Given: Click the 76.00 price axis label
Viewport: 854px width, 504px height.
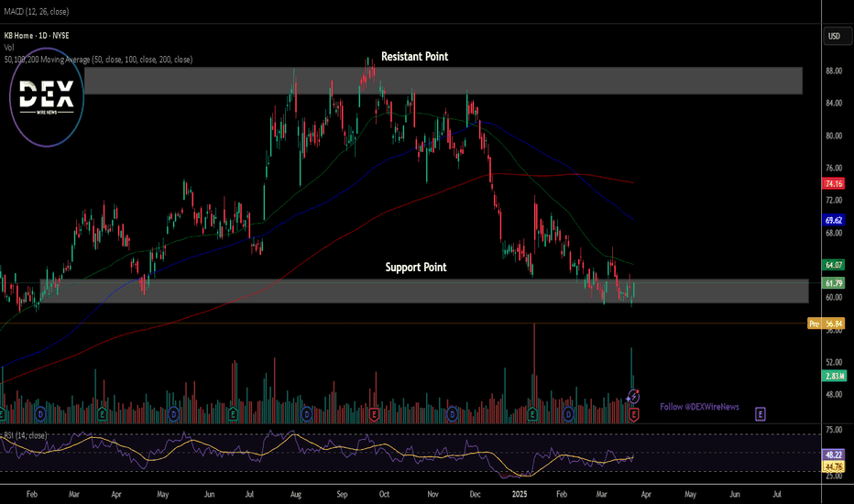Looking at the screenshot, I should coord(834,168).
